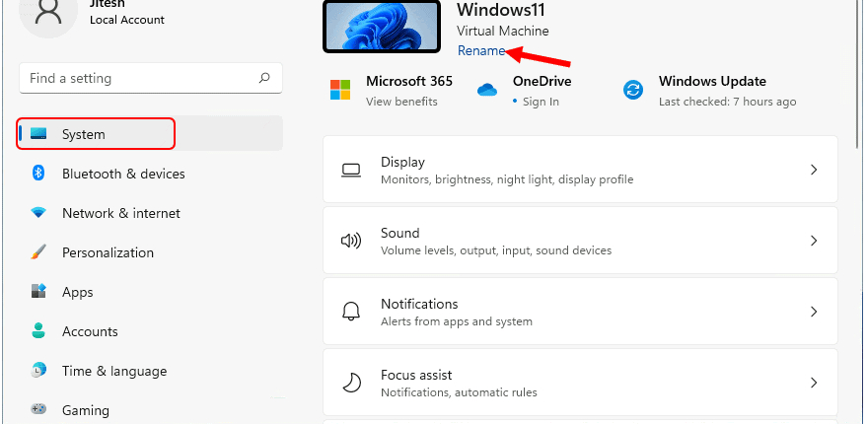Open Microsoft 365 View benefits

coord(401,102)
